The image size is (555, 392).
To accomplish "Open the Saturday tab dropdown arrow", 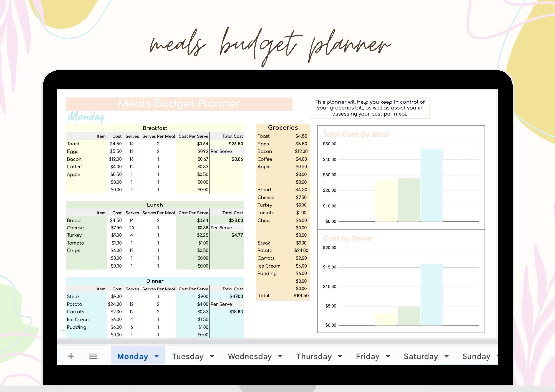I will [446, 356].
